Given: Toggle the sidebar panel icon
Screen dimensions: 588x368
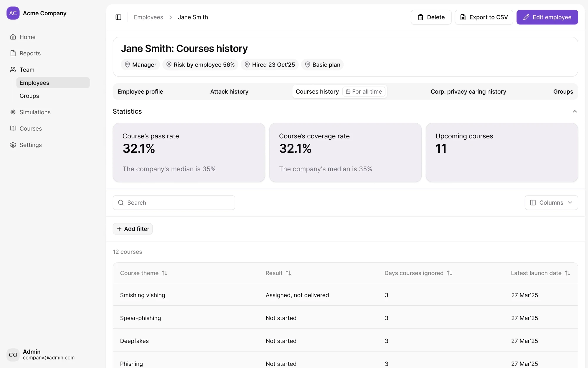Looking at the screenshot, I should (118, 17).
